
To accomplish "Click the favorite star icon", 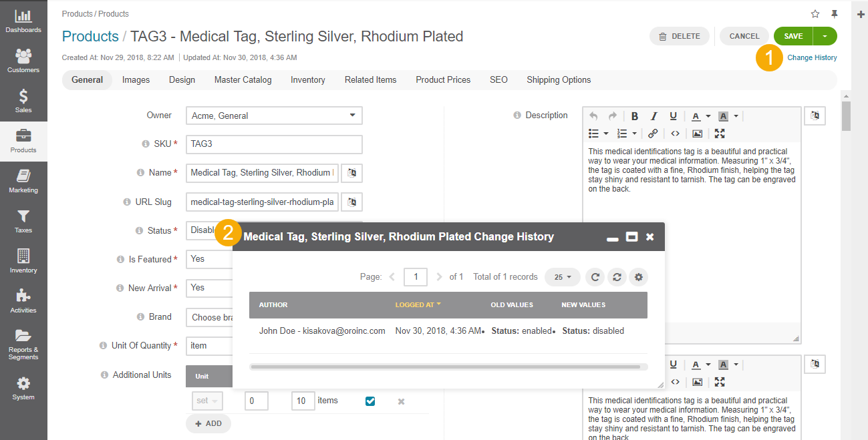I will pyautogui.click(x=815, y=14).
